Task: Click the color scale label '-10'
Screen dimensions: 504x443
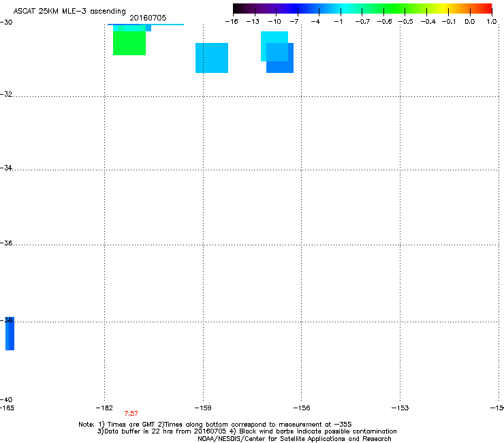Action: tap(274, 22)
